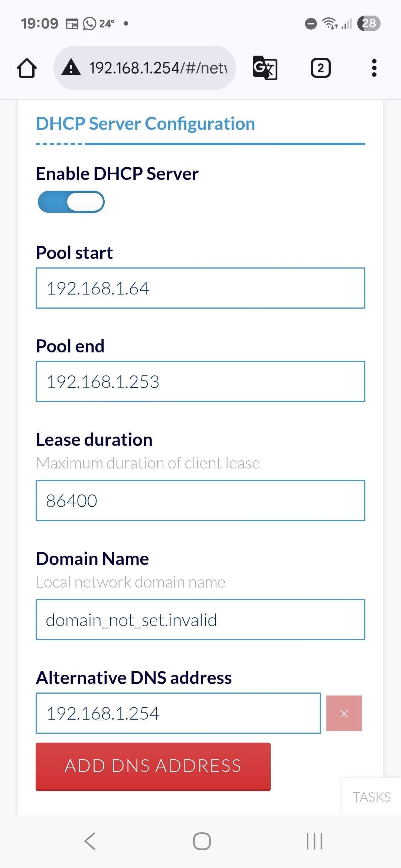Edit the Lease duration field
Screen dimensions: 401x868
click(200, 501)
